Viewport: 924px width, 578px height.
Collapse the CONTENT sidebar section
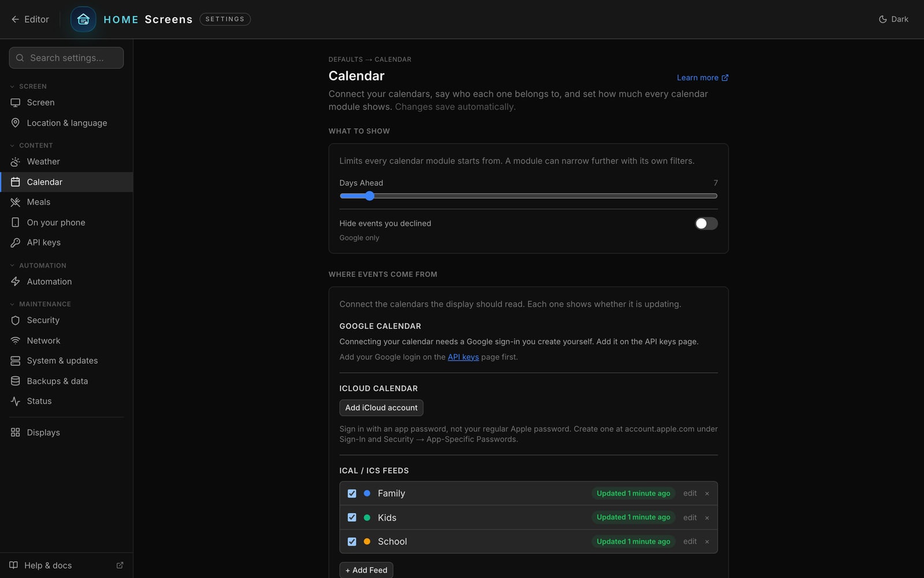pos(31,145)
